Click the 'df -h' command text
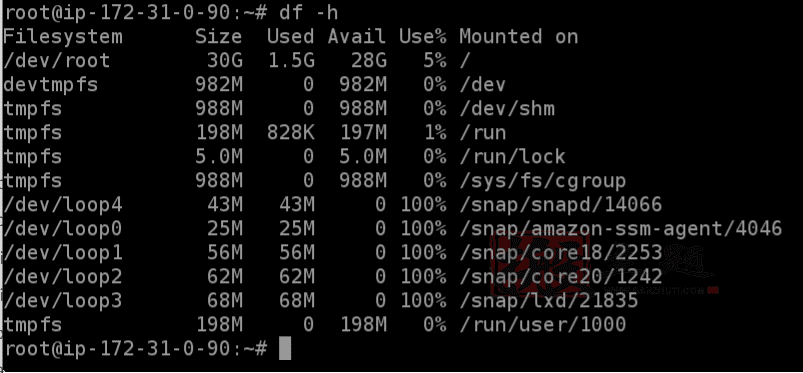The height and width of the screenshot is (373, 803). (x=309, y=12)
